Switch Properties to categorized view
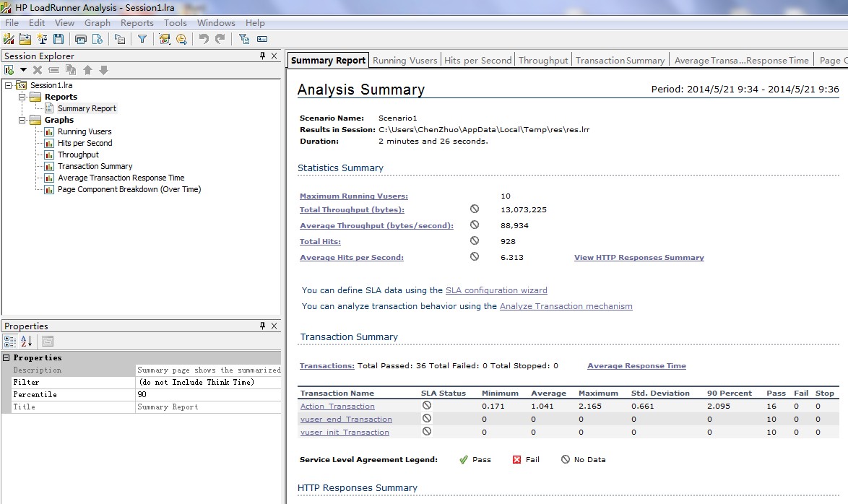 (9, 342)
